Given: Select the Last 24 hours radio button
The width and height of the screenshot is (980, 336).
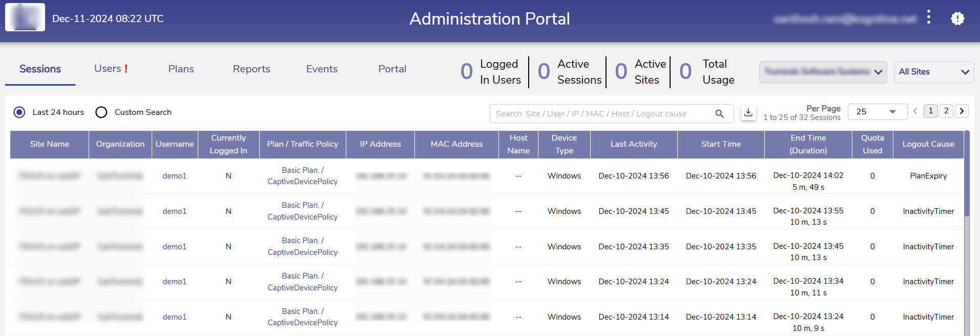Looking at the screenshot, I should 19,112.
